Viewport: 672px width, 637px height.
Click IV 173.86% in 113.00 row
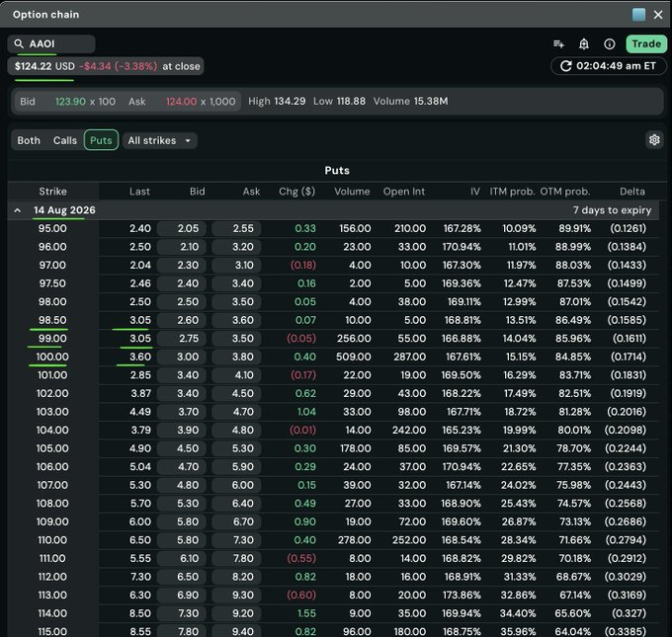(x=462, y=595)
